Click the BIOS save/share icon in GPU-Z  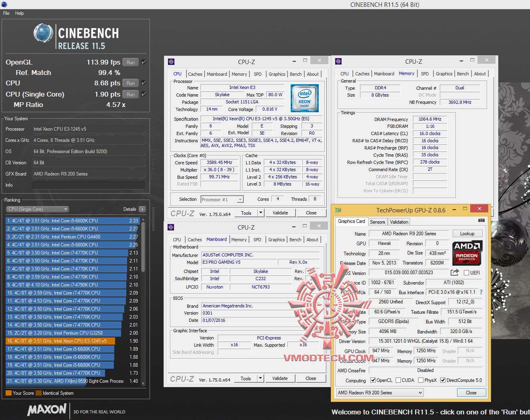click(455, 273)
